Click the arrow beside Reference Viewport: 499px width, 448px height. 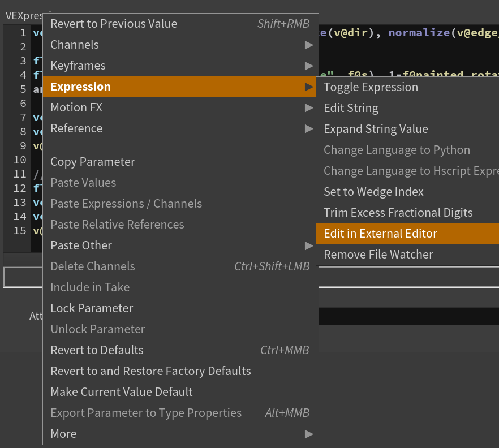point(309,129)
